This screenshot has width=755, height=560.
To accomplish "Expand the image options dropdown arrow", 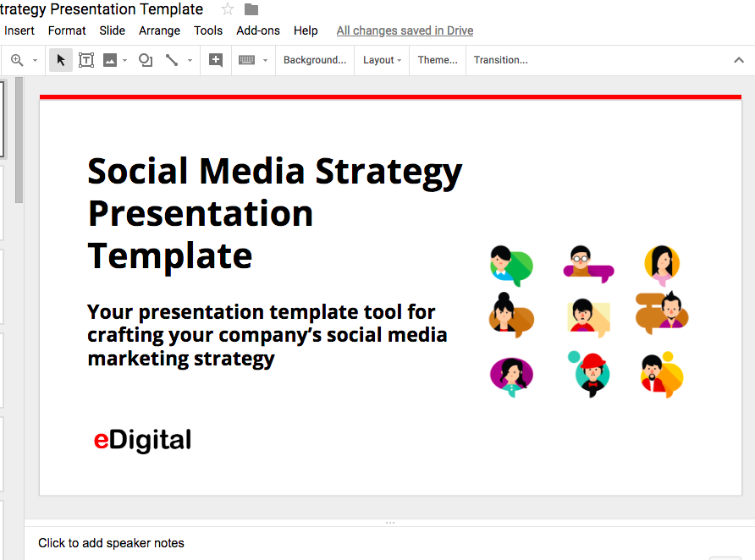I will coord(124,61).
